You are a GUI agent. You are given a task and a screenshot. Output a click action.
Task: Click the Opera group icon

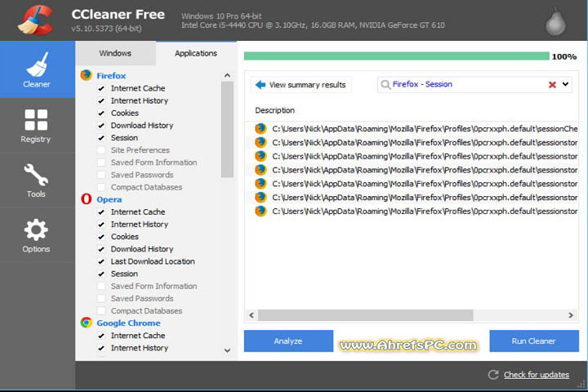(87, 198)
